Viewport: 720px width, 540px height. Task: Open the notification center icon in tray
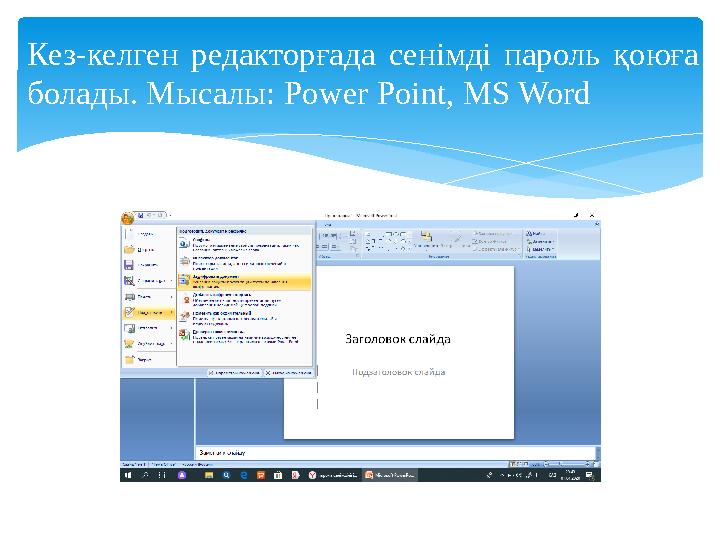click(x=590, y=475)
